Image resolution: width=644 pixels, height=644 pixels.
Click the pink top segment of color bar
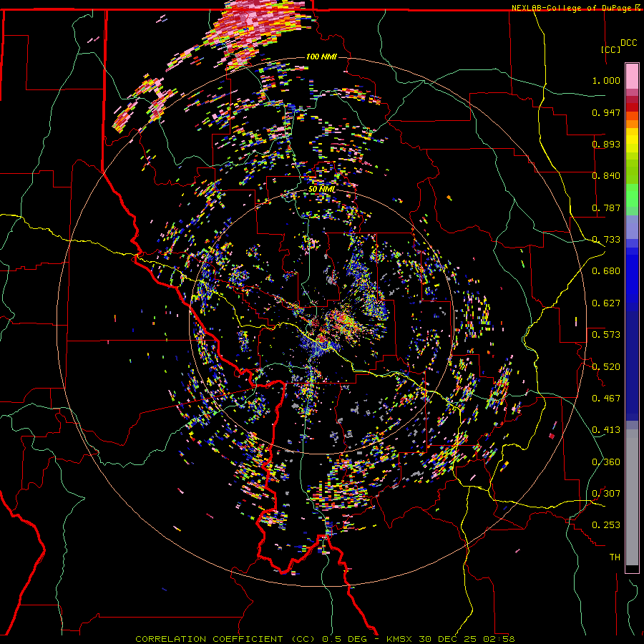tap(632, 77)
